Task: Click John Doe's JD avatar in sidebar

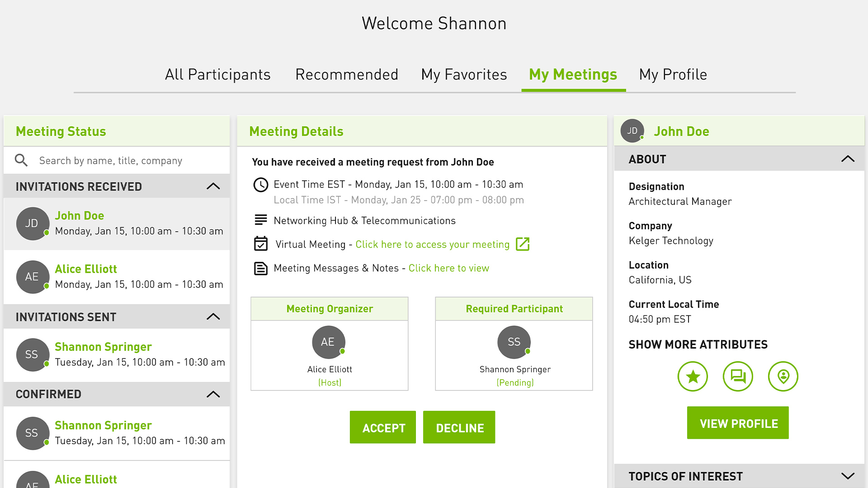Action: coord(32,223)
